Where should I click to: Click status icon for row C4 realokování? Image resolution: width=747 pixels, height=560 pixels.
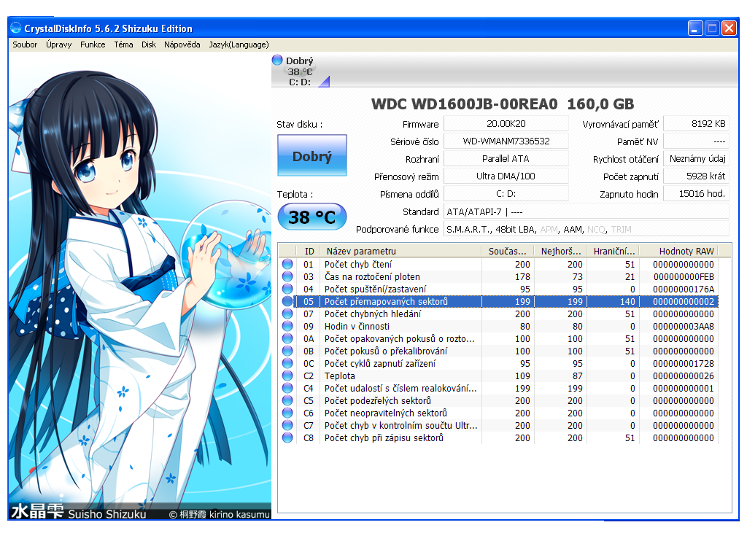(287, 388)
